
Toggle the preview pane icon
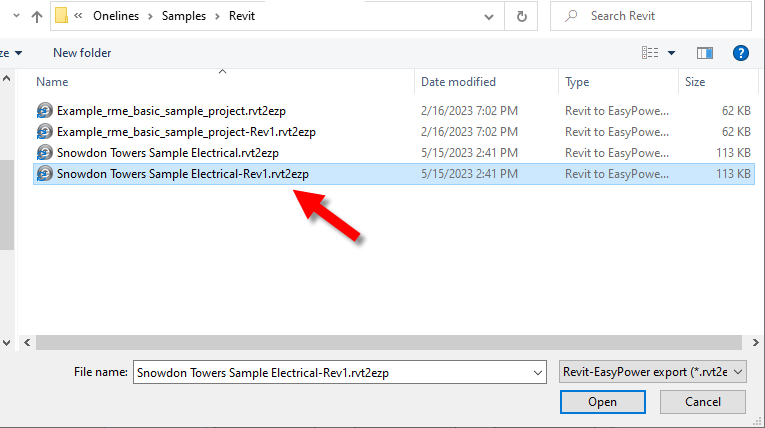[704, 52]
